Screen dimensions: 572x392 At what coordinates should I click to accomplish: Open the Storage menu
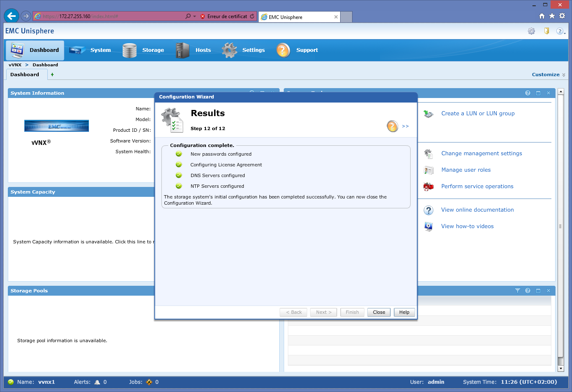click(153, 50)
